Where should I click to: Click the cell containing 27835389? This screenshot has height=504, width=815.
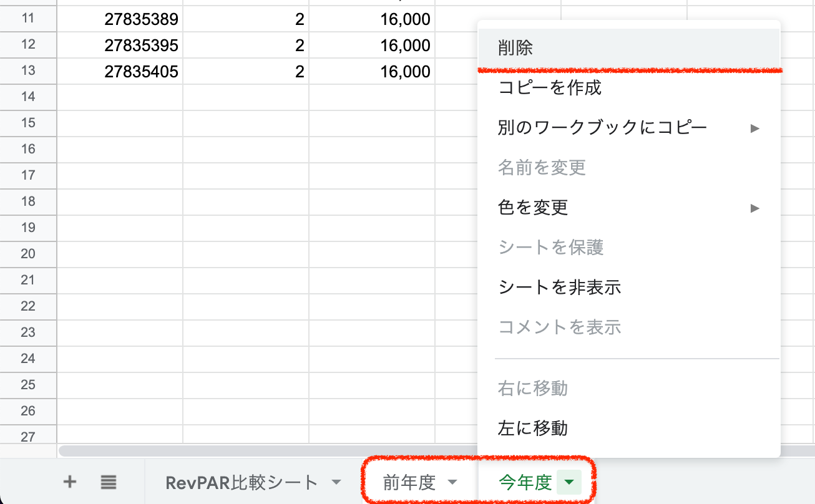(x=120, y=19)
